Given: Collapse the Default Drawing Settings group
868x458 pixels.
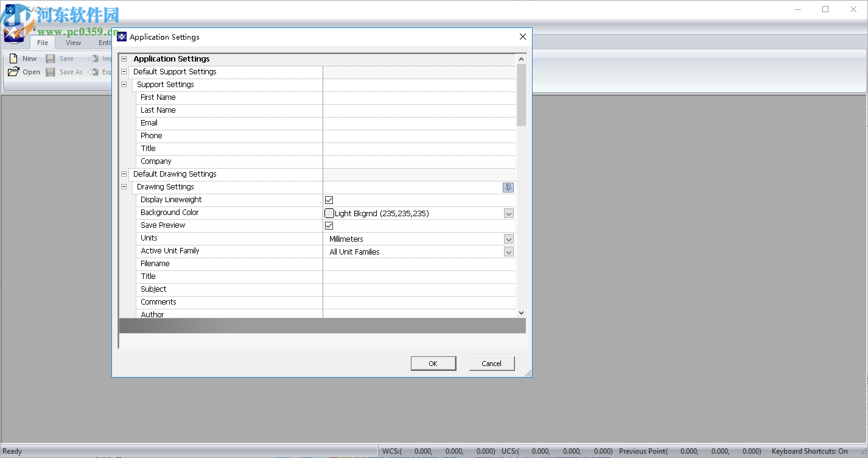Looking at the screenshot, I should [124, 174].
